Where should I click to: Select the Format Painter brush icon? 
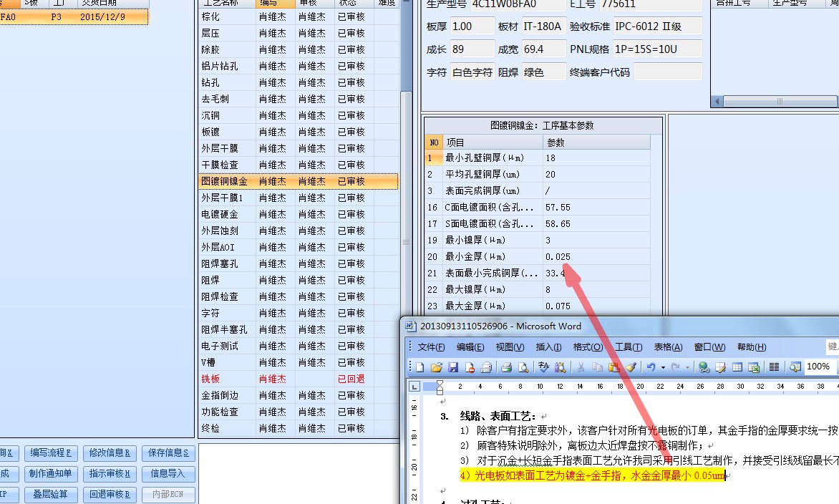click(x=631, y=367)
